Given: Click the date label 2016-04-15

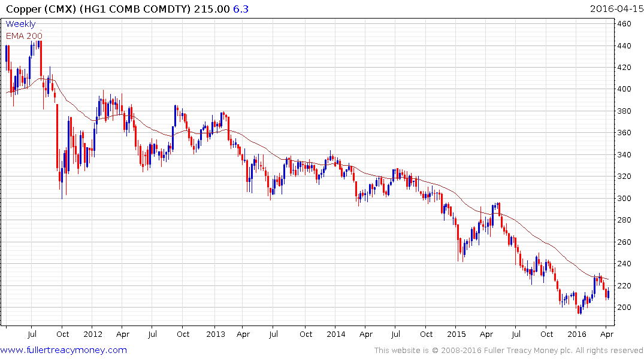Looking at the screenshot, I should pos(616,9).
